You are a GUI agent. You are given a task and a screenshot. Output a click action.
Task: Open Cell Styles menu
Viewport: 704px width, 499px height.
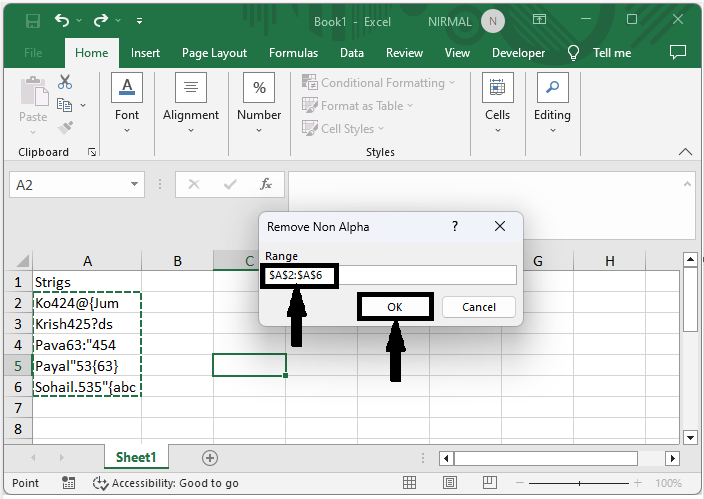point(343,128)
